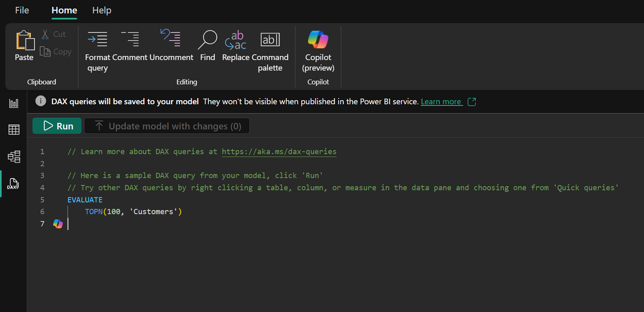Open the Replace tool
This screenshot has width=644, height=312.
[x=236, y=45]
